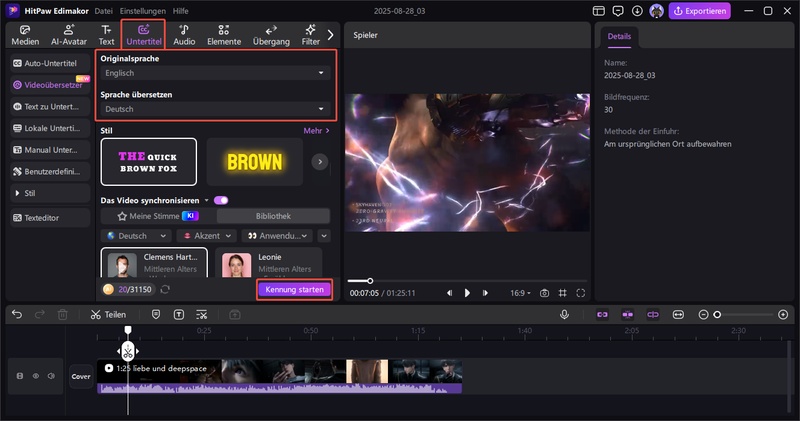Open the Details tab
Image resolution: width=800 pixels, height=421 pixels.
(x=619, y=37)
